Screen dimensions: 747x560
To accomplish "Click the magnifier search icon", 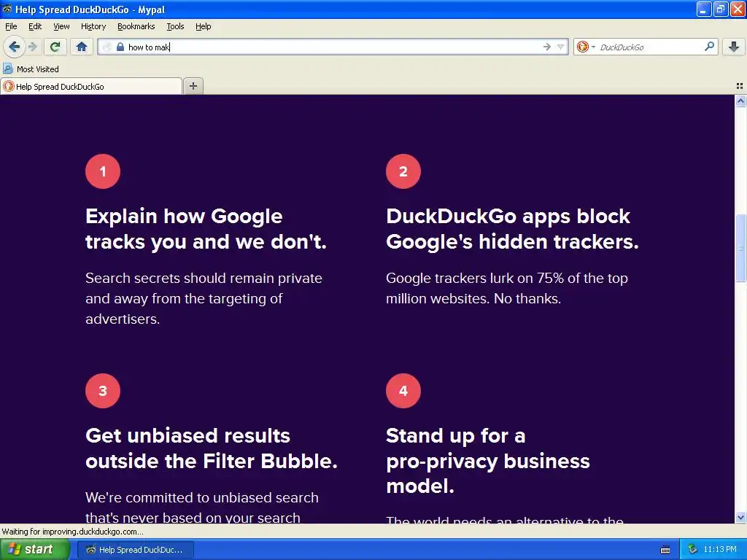I will tap(709, 47).
